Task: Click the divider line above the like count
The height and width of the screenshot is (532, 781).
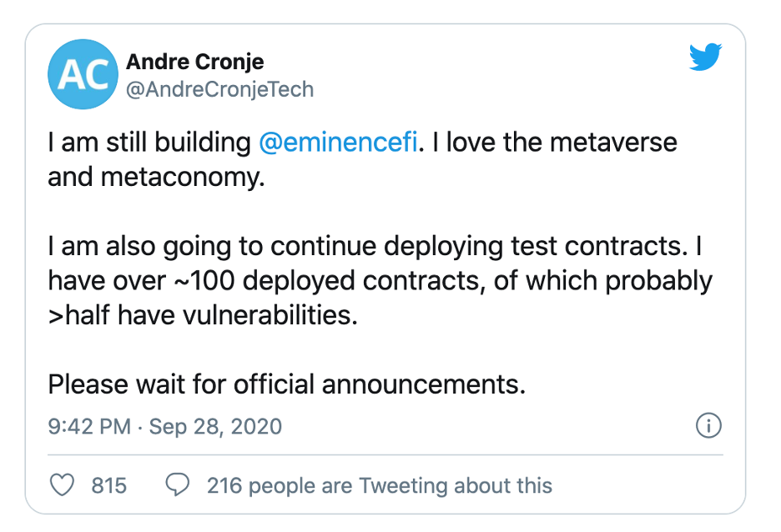Action: pos(385,454)
